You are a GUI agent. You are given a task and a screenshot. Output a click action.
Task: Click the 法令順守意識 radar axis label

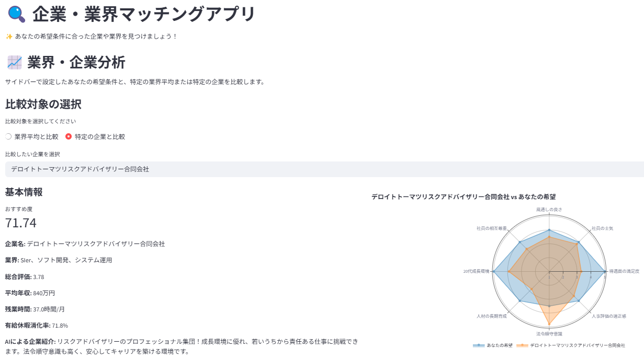(549, 333)
